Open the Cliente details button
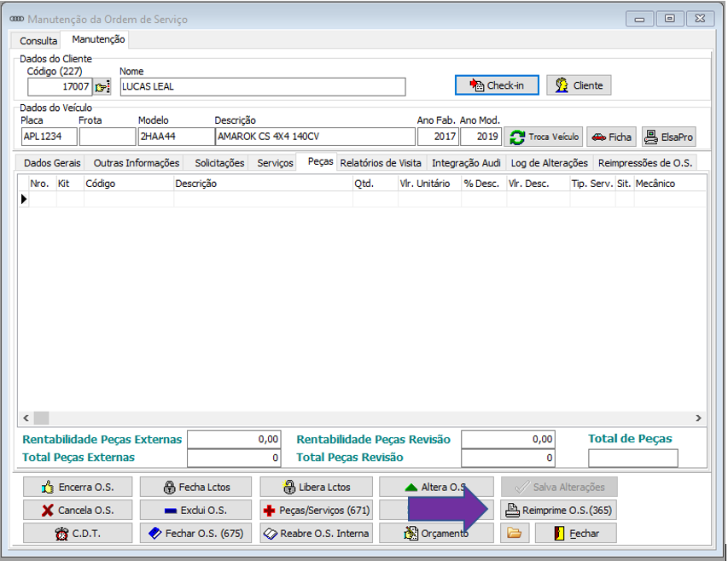 [x=579, y=85]
